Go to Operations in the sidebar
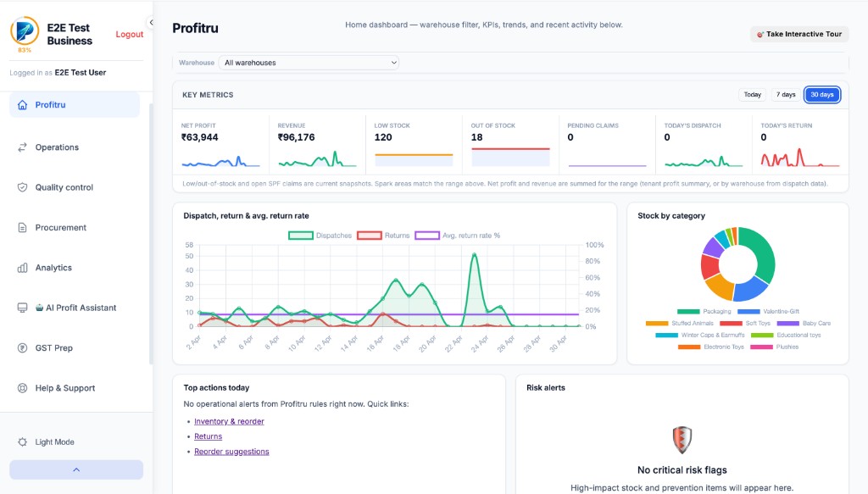Screen dimensions: 868x494 point(75,147)
